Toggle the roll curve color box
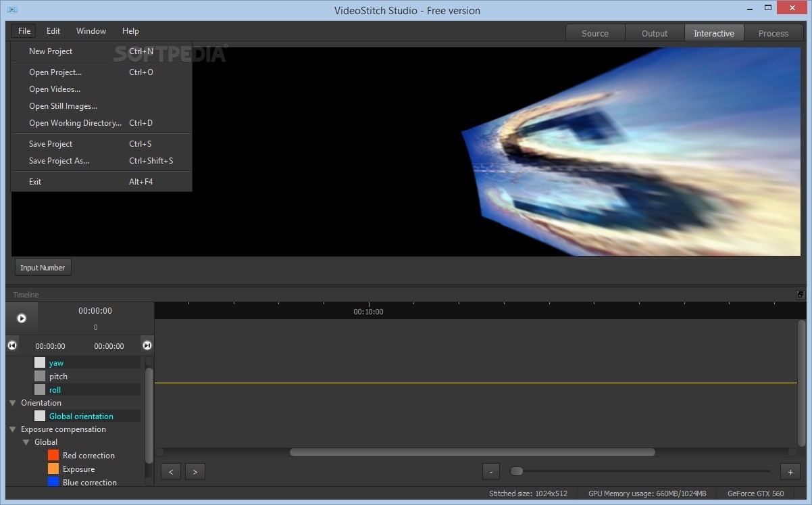812x505 pixels. (x=40, y=389)
